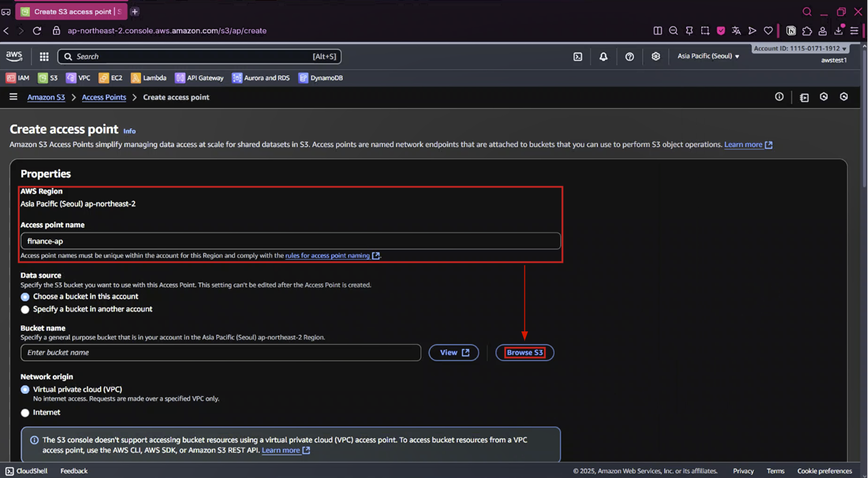Open the browser translate page icon
Image resolution: width=868 pixels, height=478 pixels.
pos(736,31)
